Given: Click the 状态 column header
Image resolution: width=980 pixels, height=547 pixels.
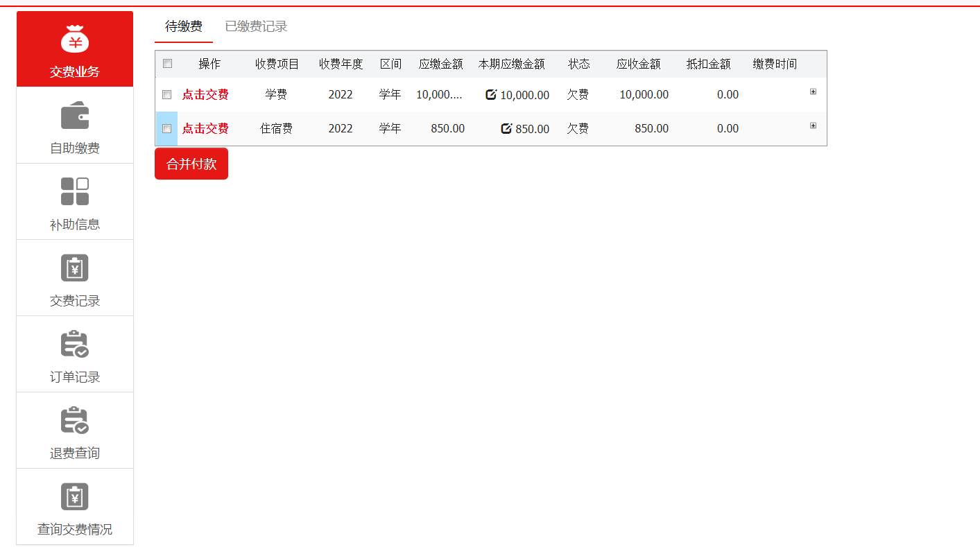Looking at the screenshot, I should click(x=578, y=64).
